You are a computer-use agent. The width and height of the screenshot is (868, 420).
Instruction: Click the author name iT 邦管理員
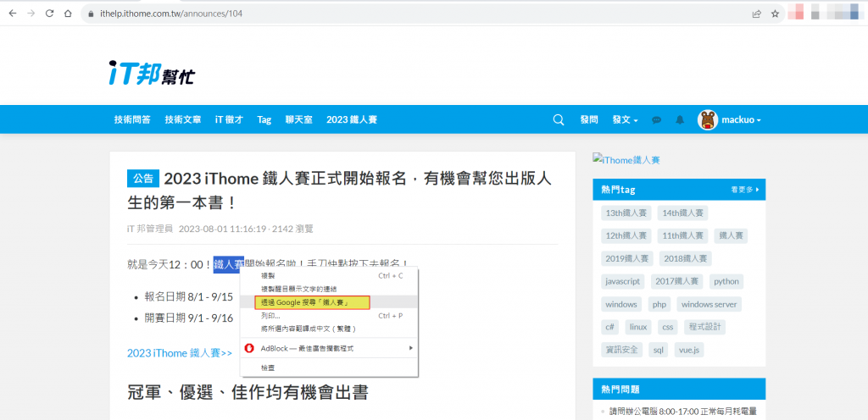tap(149, 229)
